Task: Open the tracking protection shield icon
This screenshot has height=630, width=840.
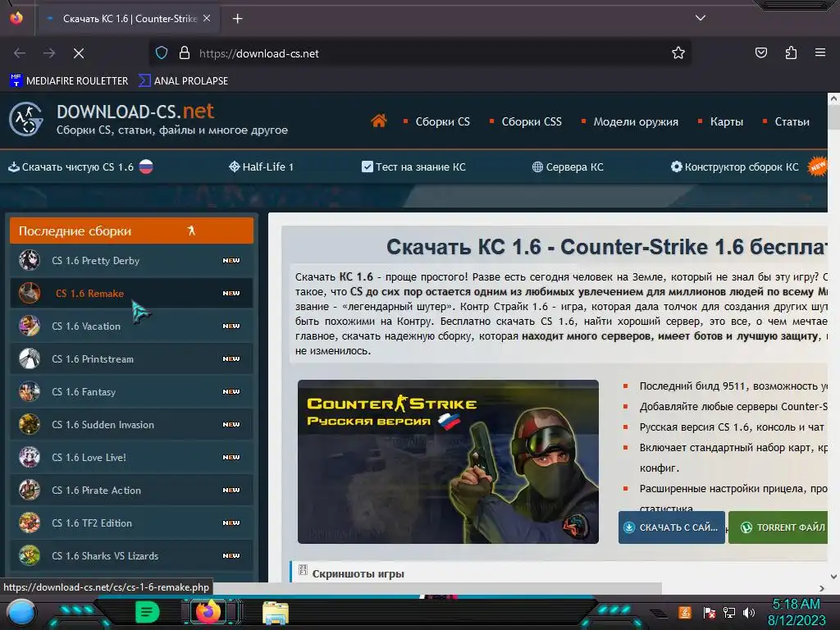Action: point(162,53)
